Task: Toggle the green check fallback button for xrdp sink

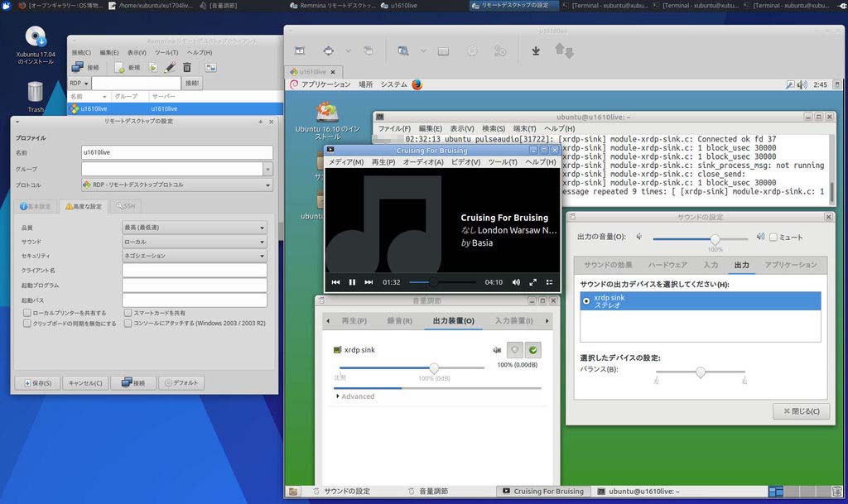Action: coord(532,350)
